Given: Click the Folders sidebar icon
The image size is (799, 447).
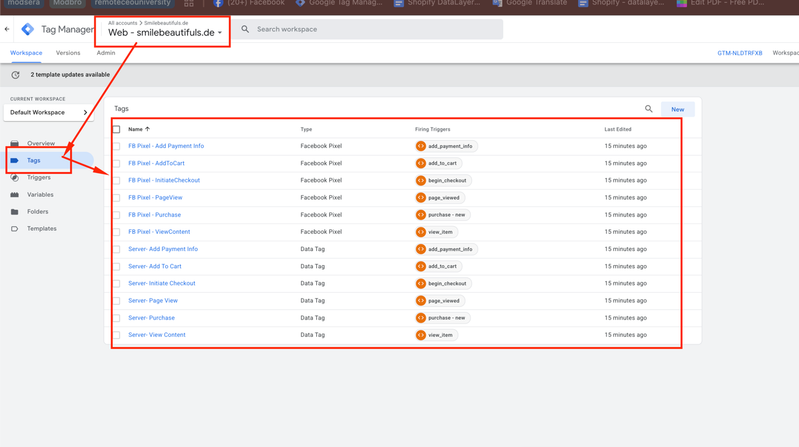Looking at the screenshot, I should click(15, 212).
